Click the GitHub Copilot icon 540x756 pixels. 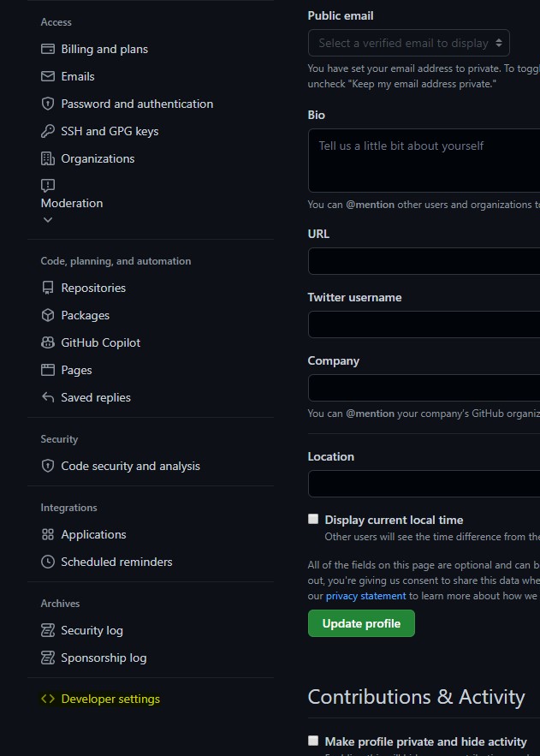pos(48,342)
